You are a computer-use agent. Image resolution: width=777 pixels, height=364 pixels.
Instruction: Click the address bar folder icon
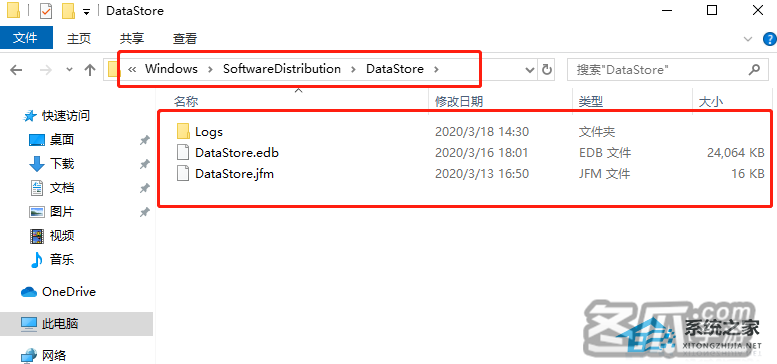pyautogui.click(x=114, y=69)
